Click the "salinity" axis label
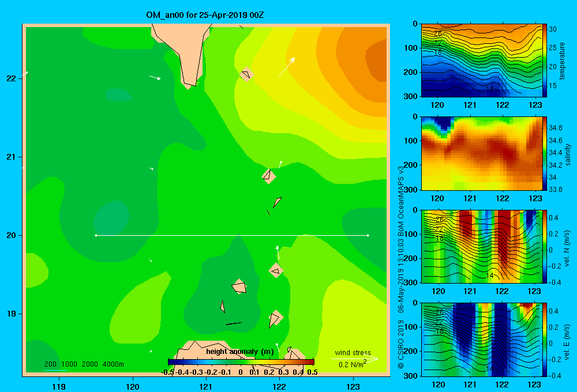 pyautogui.click(x=568, y=154)
